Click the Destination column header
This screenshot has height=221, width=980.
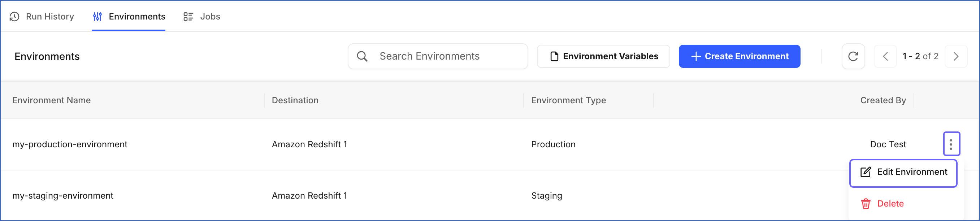tap(295, 100)
